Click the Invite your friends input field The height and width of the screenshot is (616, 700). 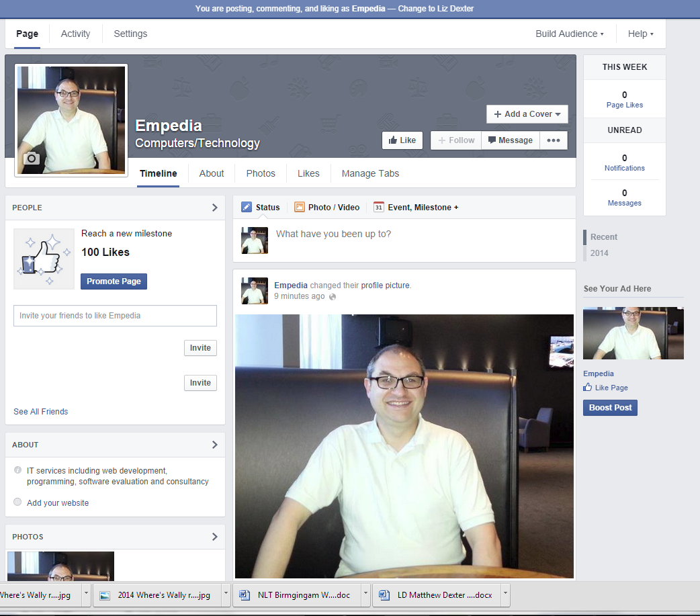pos(115,316)
